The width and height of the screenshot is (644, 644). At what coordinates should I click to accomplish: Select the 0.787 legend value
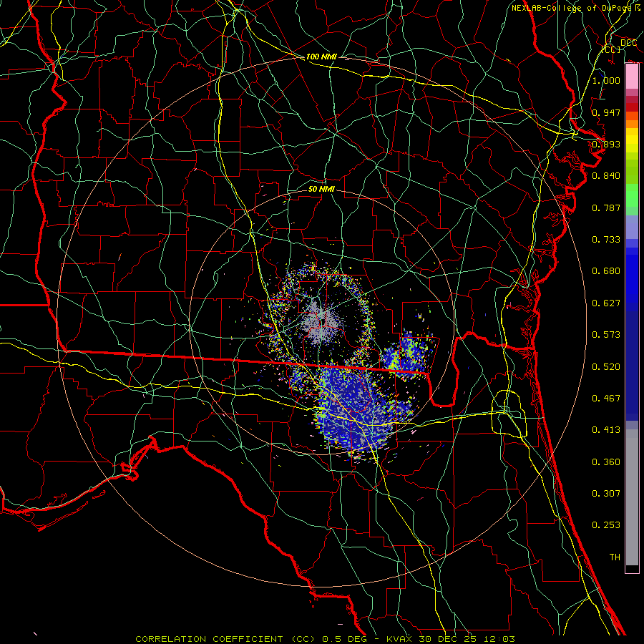coord(606,208)
